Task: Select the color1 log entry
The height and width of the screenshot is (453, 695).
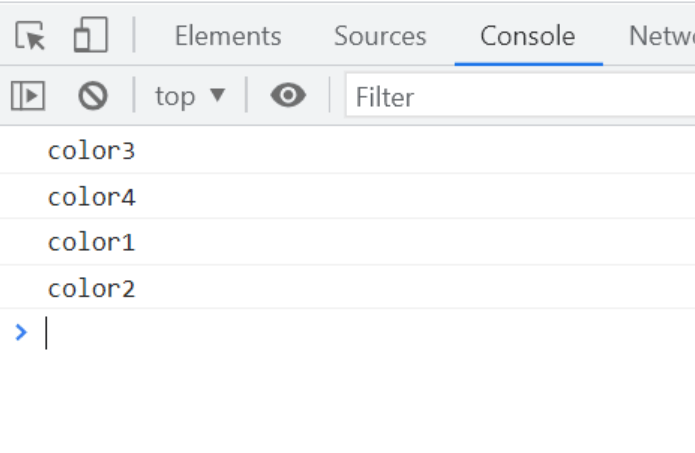Action: point(91,242)
